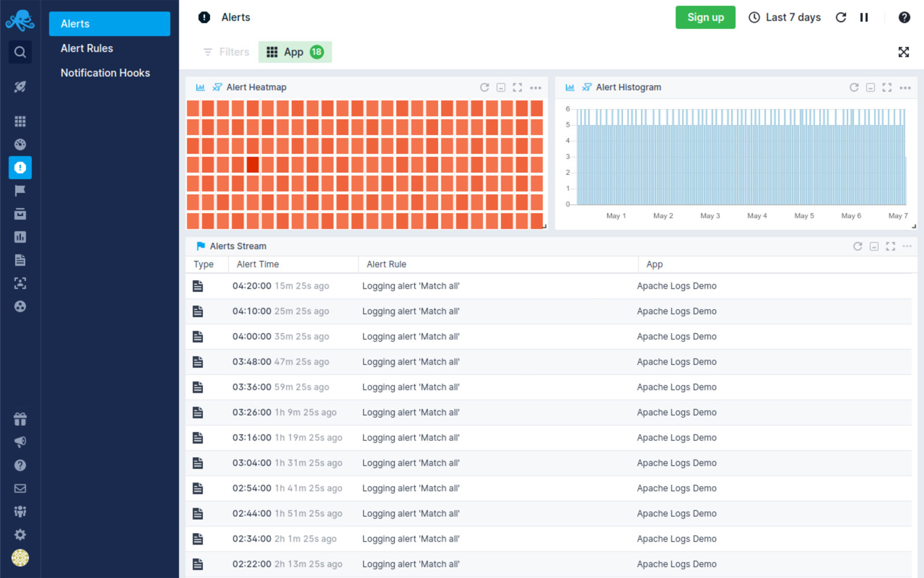Click the Filters button

[x=226, y=52]
